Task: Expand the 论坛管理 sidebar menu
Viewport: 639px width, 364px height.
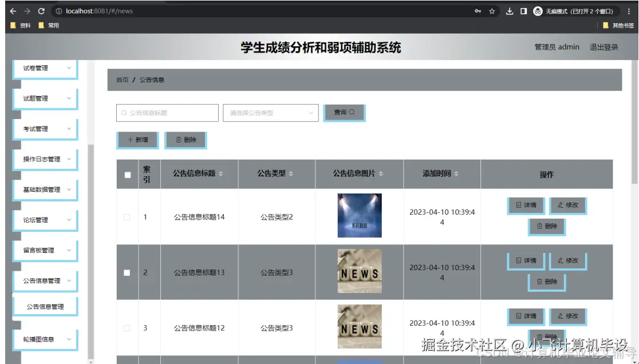Action: click(45, 220)
